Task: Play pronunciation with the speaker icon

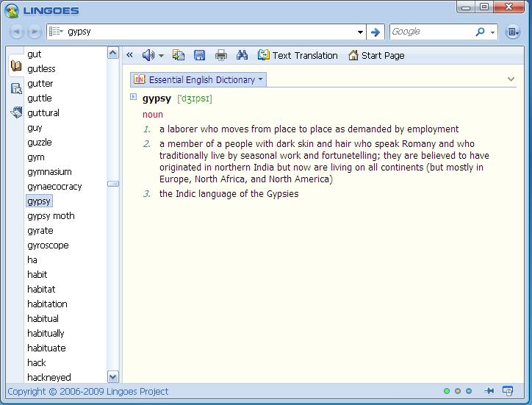Action: click(x=148, y=55)
